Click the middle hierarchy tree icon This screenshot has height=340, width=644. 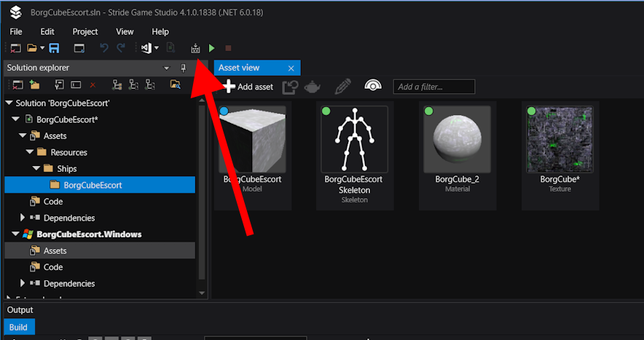[x=133, y=85]
